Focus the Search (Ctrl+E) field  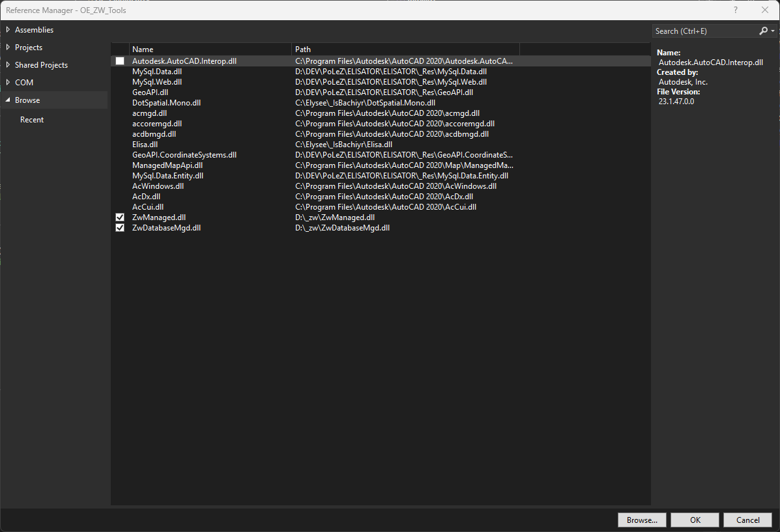[x=704, y=31]
